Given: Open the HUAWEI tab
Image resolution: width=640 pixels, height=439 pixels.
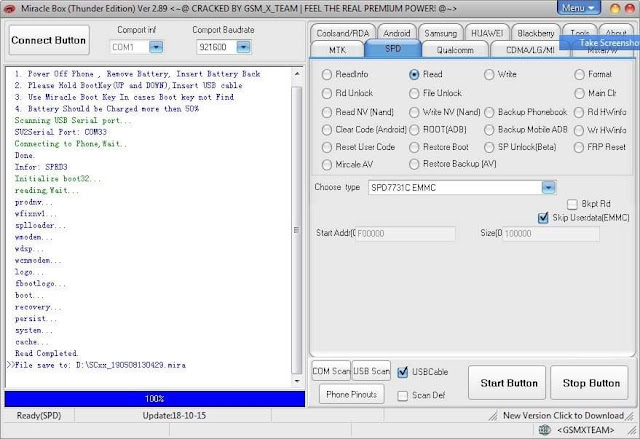Looking at the screenshot, I should click(x=487, y=33).
